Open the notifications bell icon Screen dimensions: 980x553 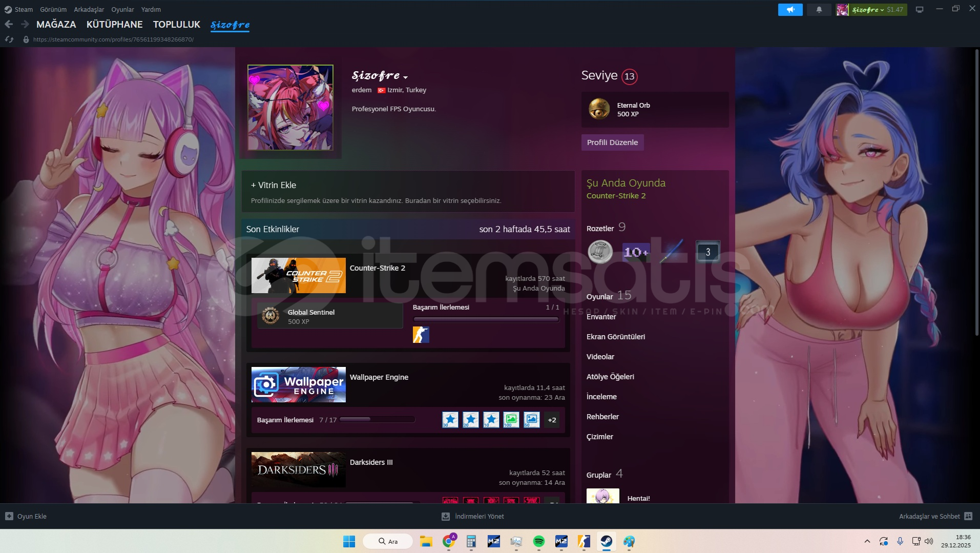[x=819, y=10]
